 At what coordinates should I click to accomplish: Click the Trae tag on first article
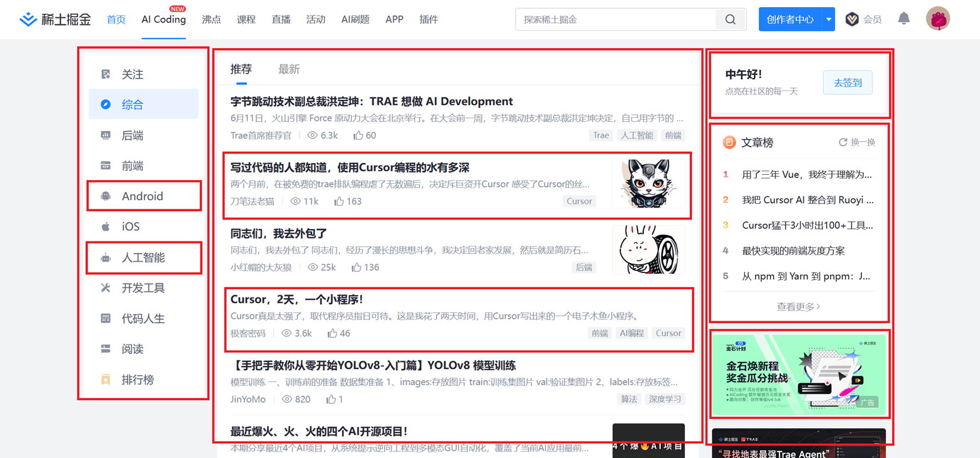point(601,136)
